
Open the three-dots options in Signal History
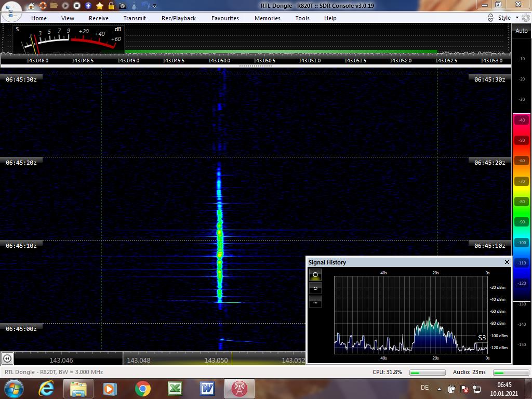coord(315,302)
